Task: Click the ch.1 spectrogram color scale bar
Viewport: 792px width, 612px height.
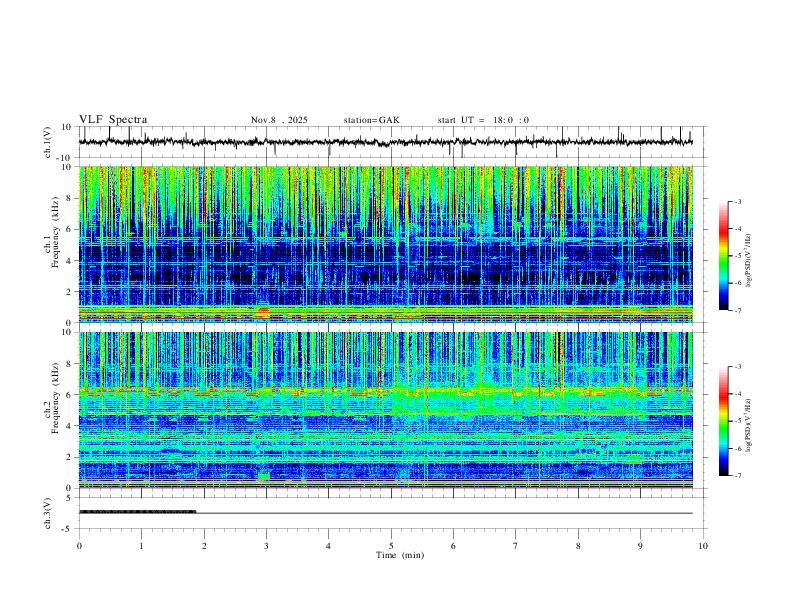Action: point(723,256)
